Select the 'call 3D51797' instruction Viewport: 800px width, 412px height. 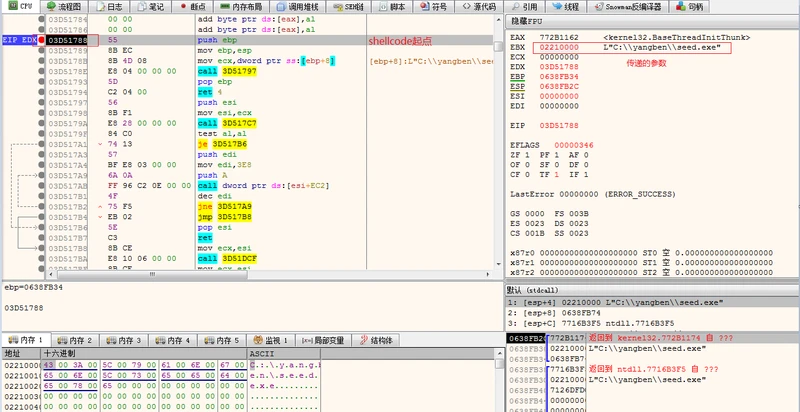[227, 71]
